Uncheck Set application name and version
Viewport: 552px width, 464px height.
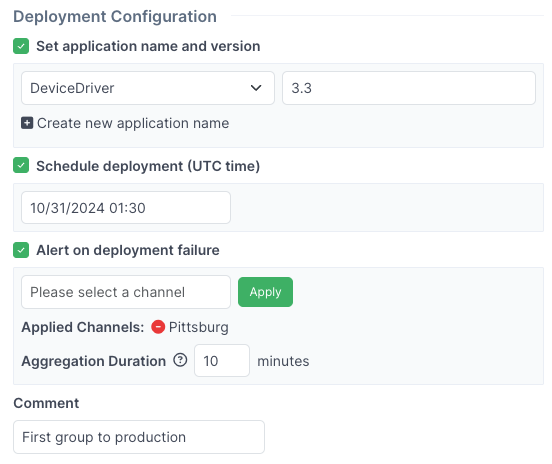pos(21,46)
